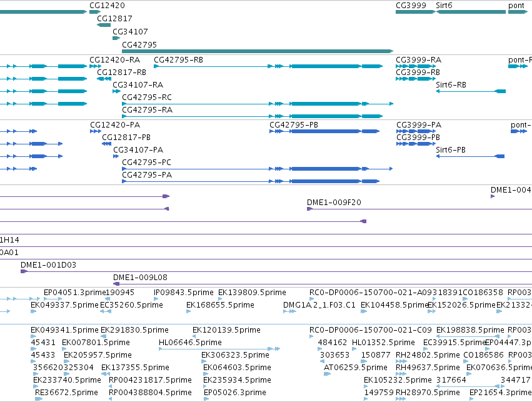Select the CG12420 gene label
Screen dimensions: 532x402
coord(108,6)
